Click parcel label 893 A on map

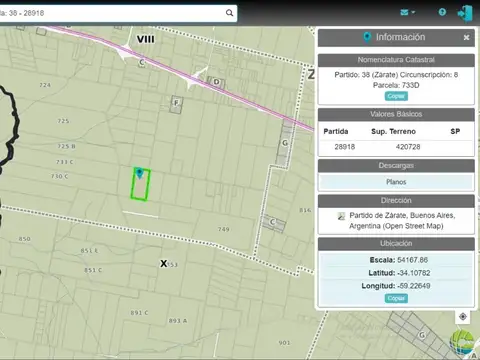[x=178, y=321]
